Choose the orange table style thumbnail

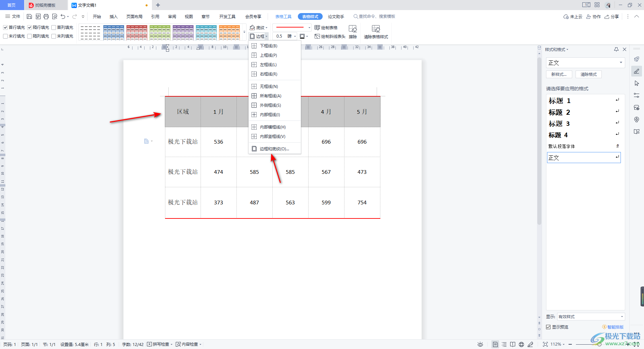click(229, 33)
